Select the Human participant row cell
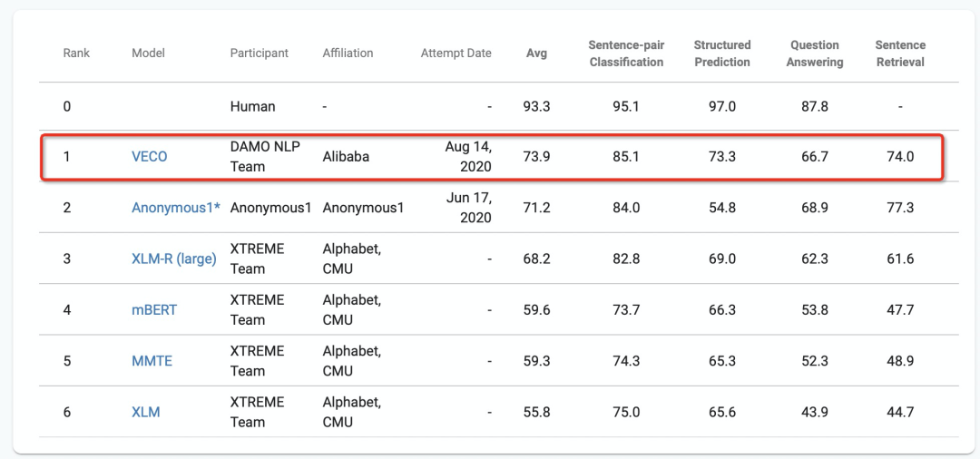The image size is (980, 459). (252, 106)
